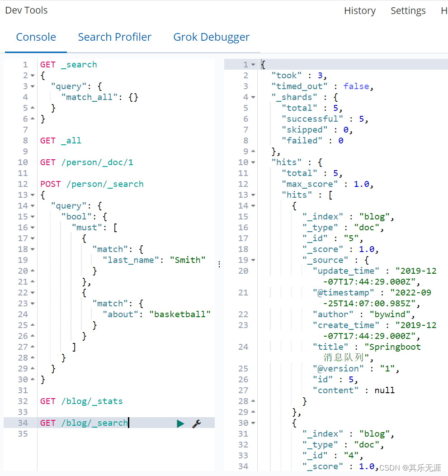This screenshot has height=476, width=448.
Task: Collapse "match" fold at editor line 18
Action: pyautogui.click(x=33, y=249)
